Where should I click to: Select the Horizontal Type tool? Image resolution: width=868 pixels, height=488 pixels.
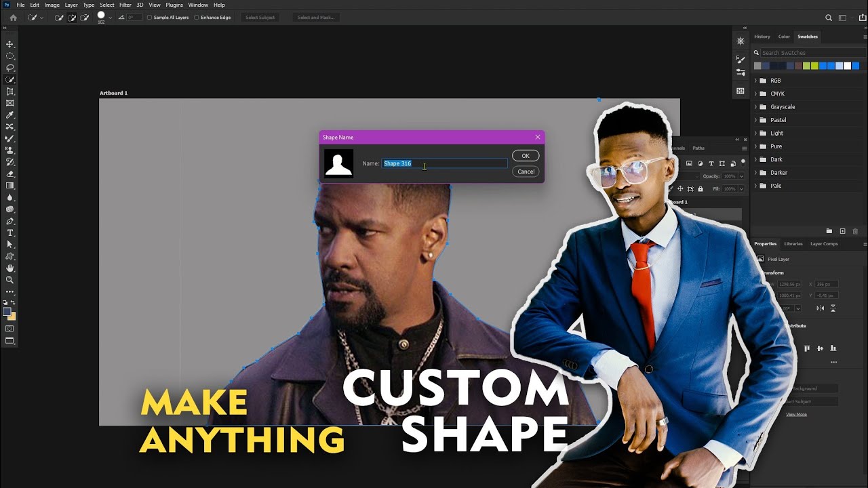pos(9,233)
